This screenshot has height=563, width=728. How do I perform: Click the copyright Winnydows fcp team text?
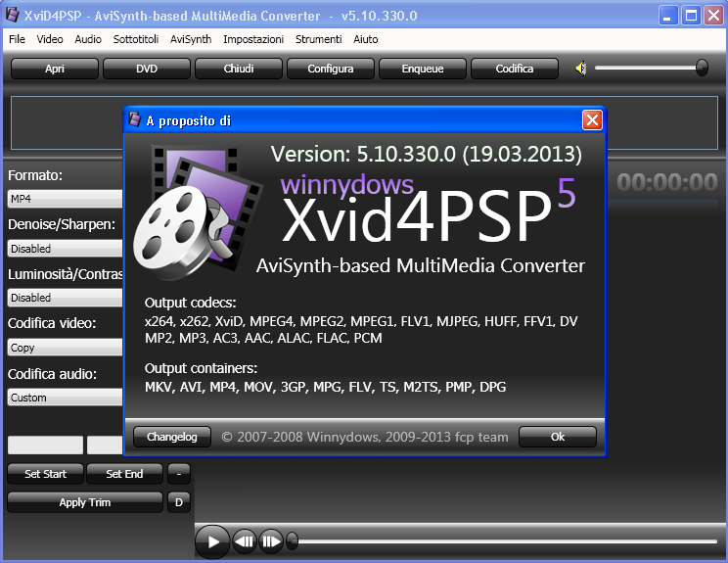[365, 437]
